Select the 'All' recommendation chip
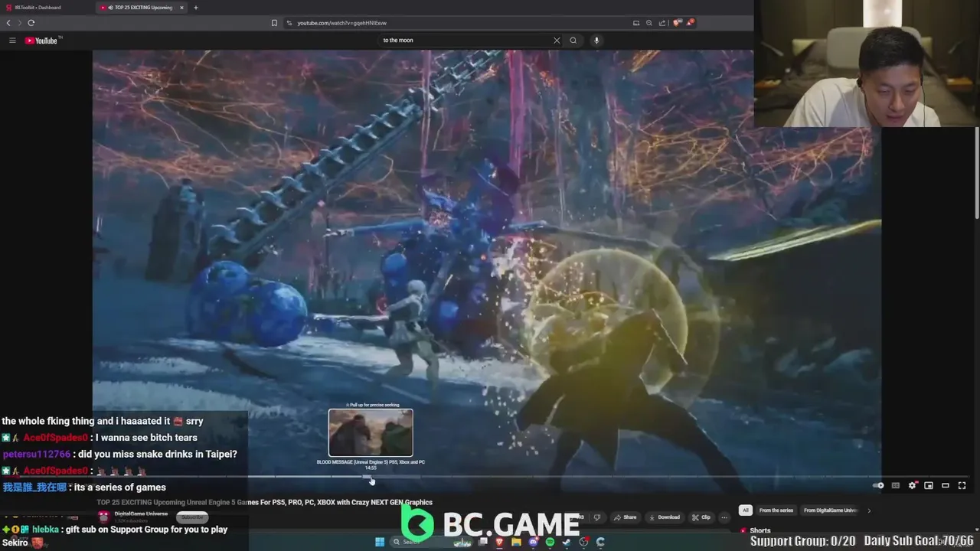 pos(746,510)
